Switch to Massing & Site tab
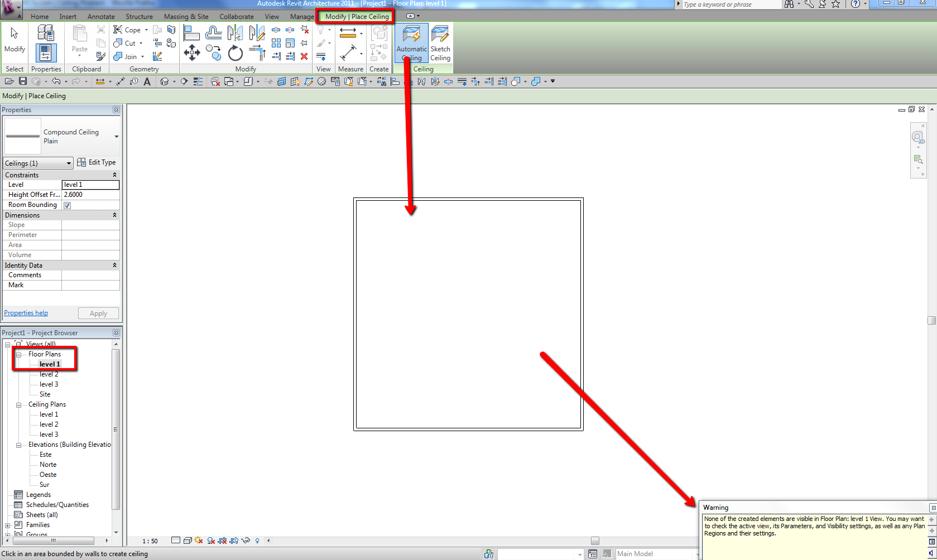Image resolution: width=937 pixels, height=560 pixels. click(186, 17)
